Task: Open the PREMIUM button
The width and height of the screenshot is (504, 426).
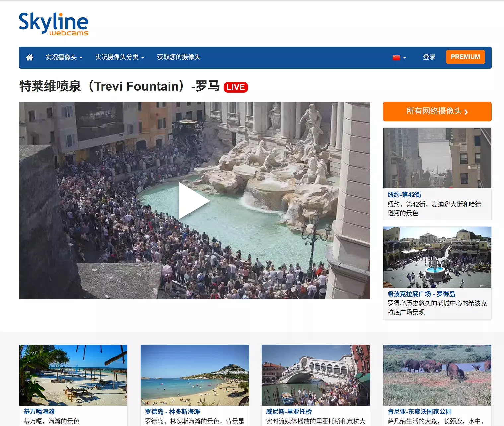Action: click(465, 57)
